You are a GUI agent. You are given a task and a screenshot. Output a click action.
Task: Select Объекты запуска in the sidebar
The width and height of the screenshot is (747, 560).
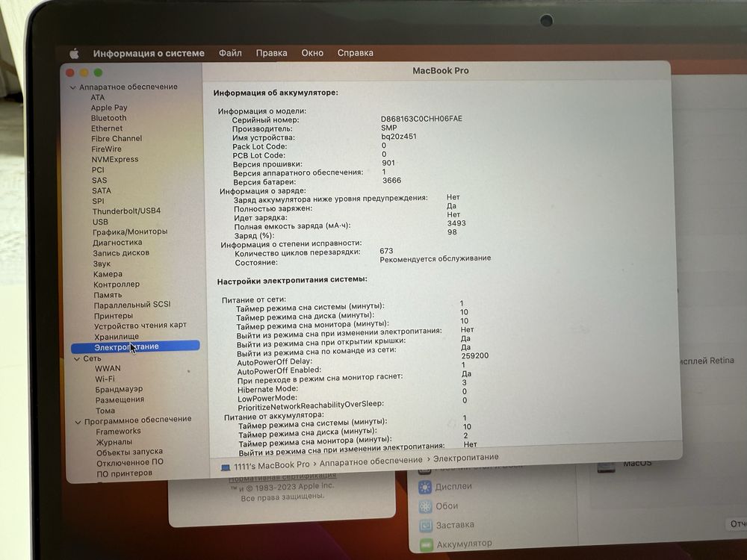point(129,452)
